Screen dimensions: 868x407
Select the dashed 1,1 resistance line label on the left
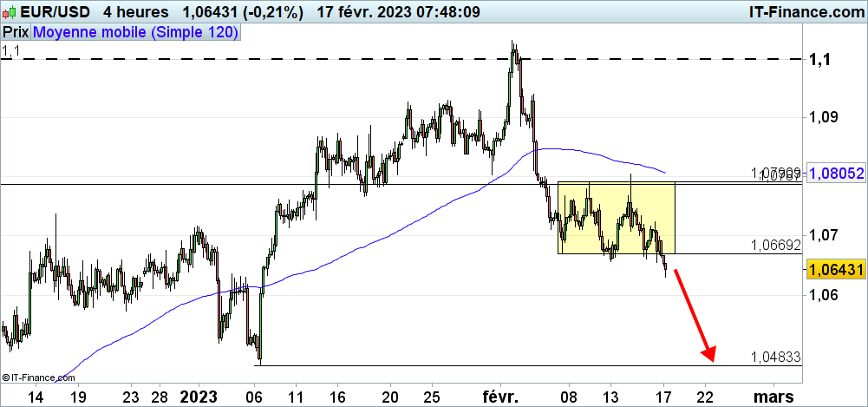pyautogui.click(x=10, y=52)
